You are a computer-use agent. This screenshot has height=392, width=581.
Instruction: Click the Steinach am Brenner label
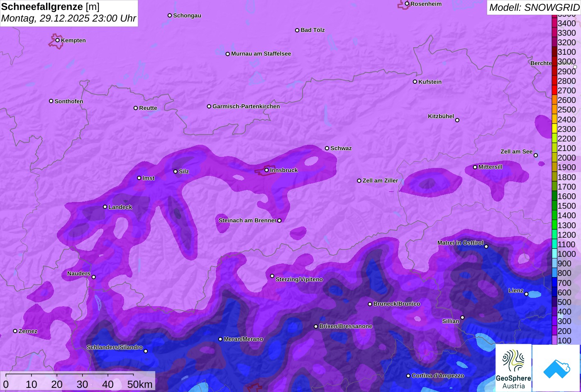247,220
